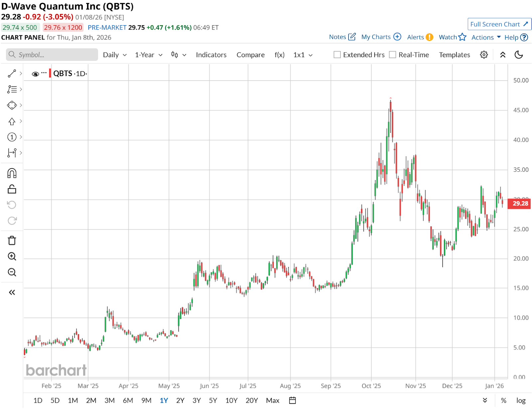Open the f(x) expressions menu
532x410 pixels.
[280, 55]
